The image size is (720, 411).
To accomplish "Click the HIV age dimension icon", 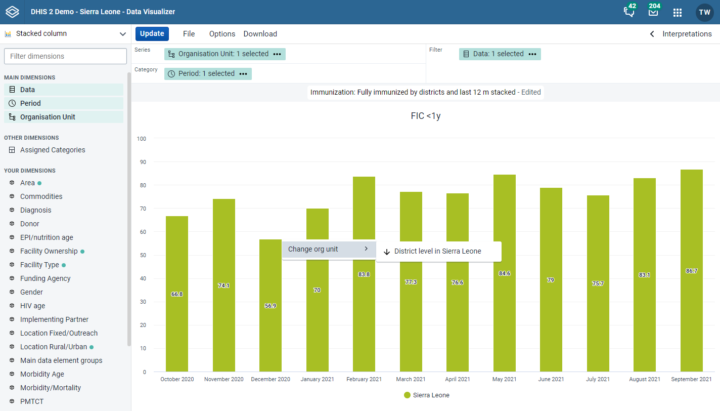I will pyautogui.click(x=12, y=306).
